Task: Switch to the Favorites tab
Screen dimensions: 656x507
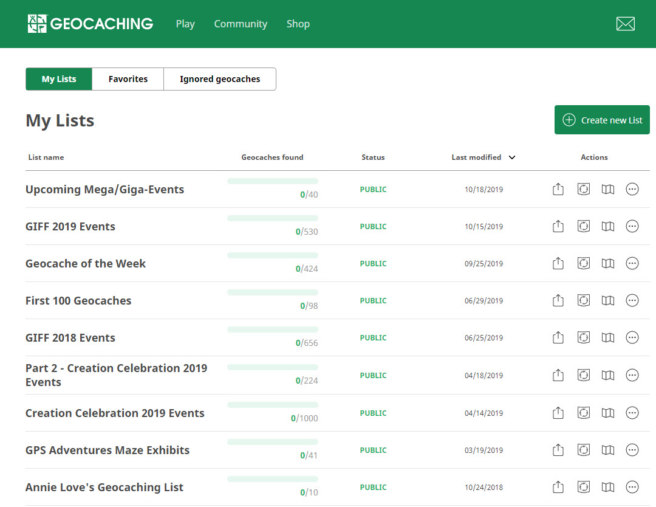Action: click(128, 79)
